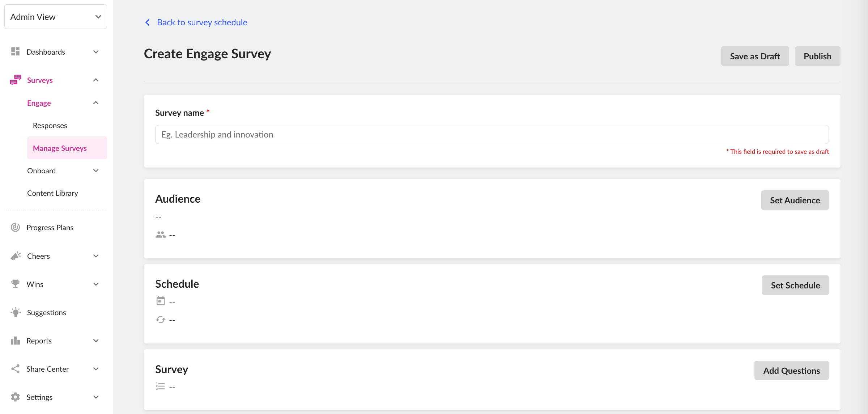Click the Progress Plans target icon

tap(15, 227)
